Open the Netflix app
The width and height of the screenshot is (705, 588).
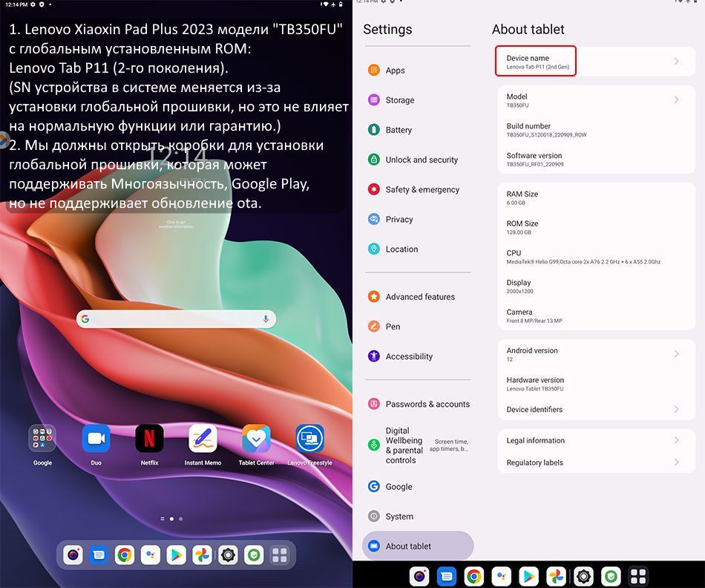(x=149, y=438)
